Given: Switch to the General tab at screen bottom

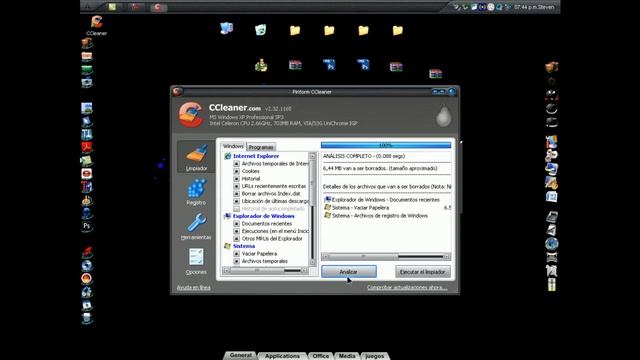Looking at the screenshot, I should (240, 356).
